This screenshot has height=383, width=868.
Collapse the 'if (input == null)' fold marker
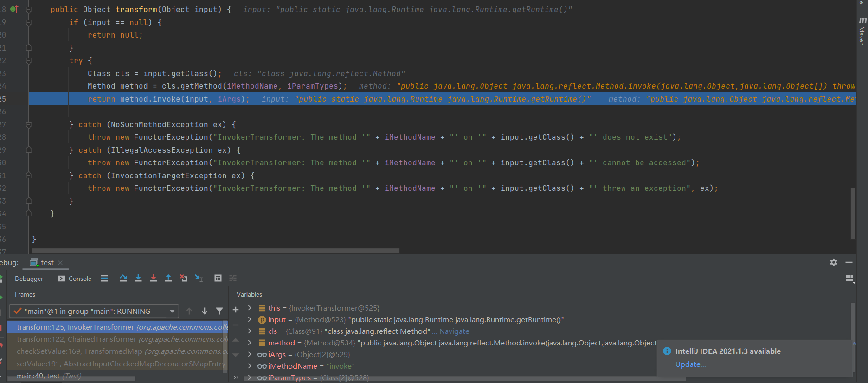pos(29,22)
